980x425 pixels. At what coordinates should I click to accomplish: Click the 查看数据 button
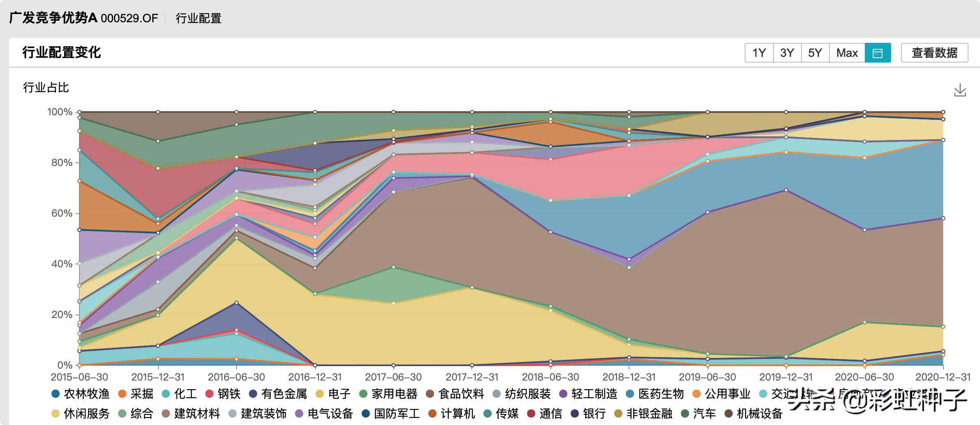pyautogui.click(x=934, y=53)
